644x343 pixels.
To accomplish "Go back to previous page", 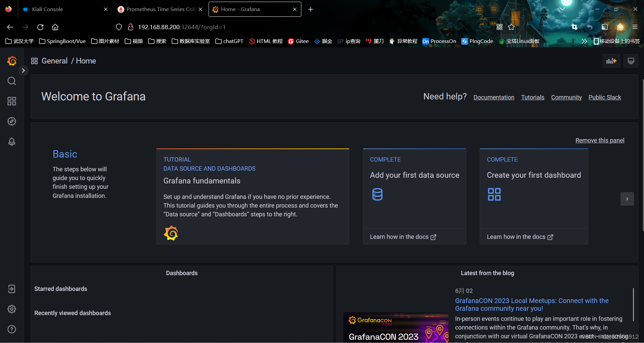I will (x=10, y=27).
